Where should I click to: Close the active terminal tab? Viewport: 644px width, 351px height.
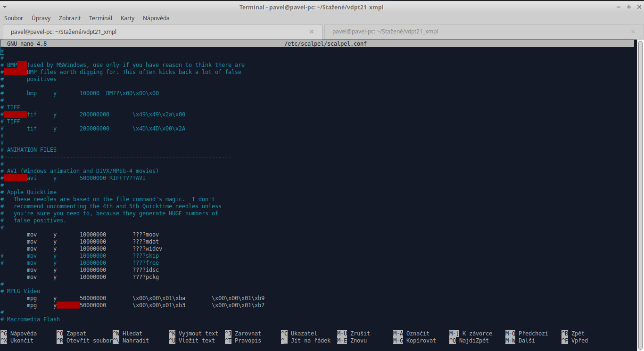311,32
